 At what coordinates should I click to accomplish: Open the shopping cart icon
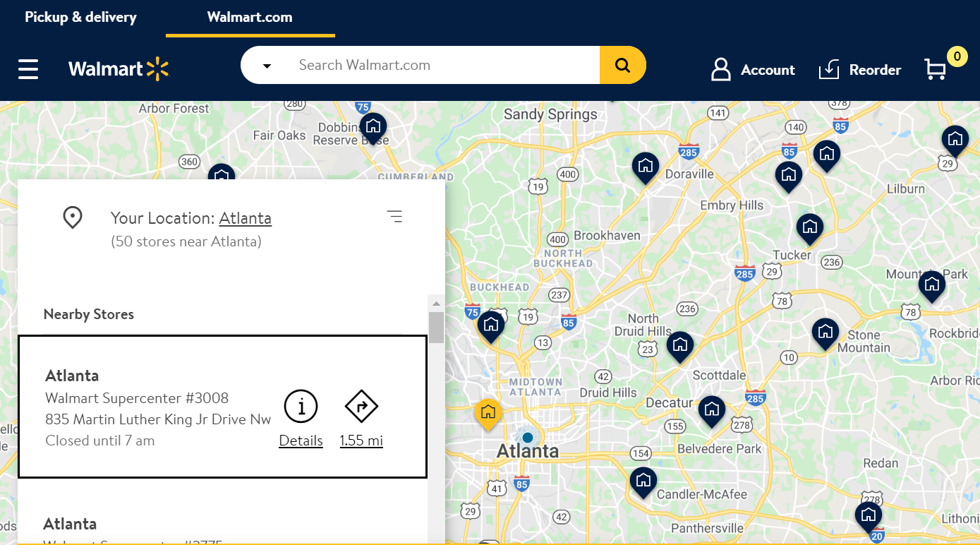click(x=936, y=69)
